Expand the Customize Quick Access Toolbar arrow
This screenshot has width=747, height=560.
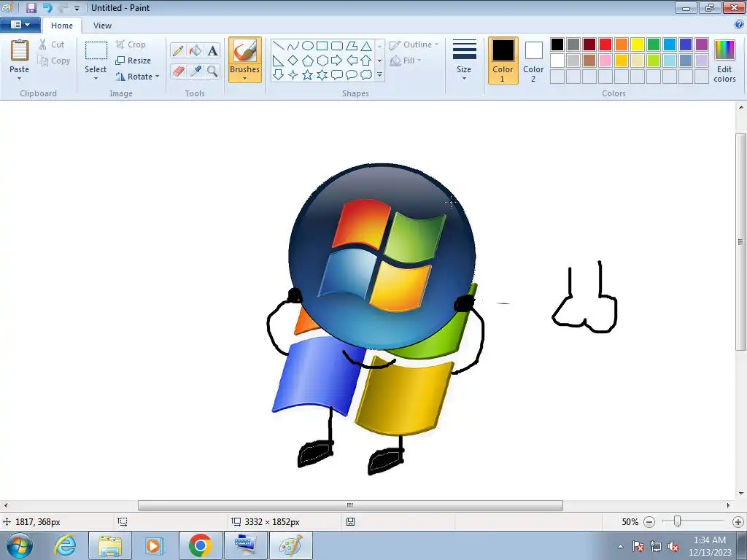(x=77, y=8)
